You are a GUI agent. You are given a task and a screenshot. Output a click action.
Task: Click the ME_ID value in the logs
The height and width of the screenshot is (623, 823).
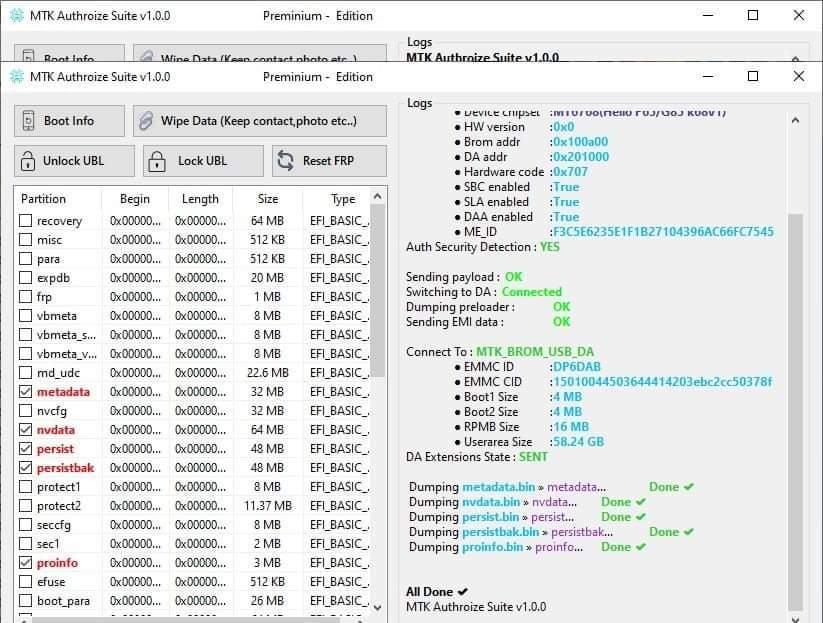[663, 232]
